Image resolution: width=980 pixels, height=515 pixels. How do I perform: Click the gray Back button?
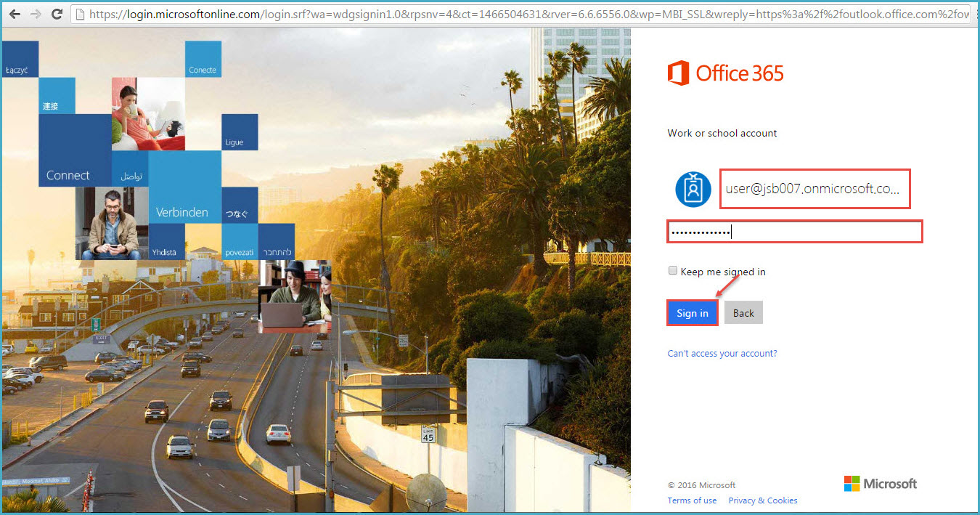point(743,313)
